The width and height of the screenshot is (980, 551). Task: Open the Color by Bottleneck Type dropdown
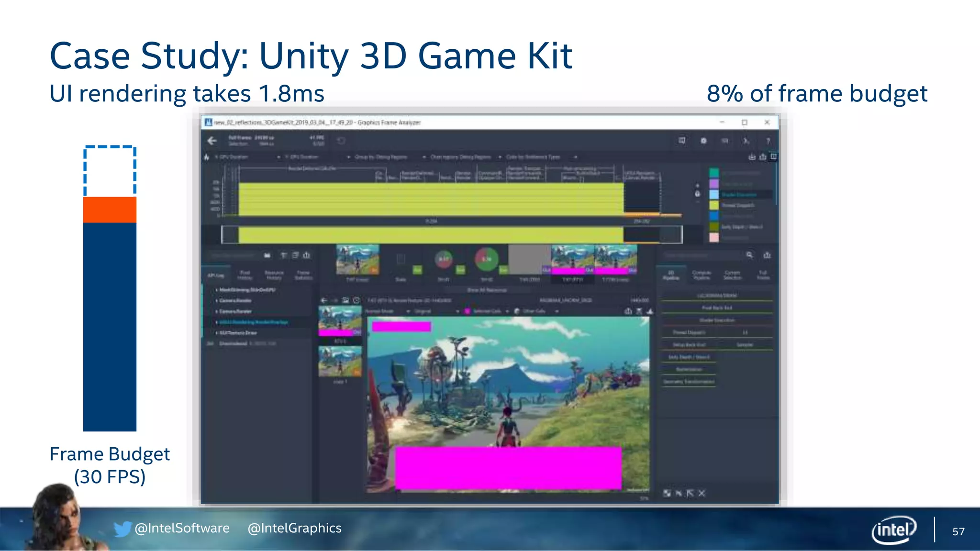542,157
